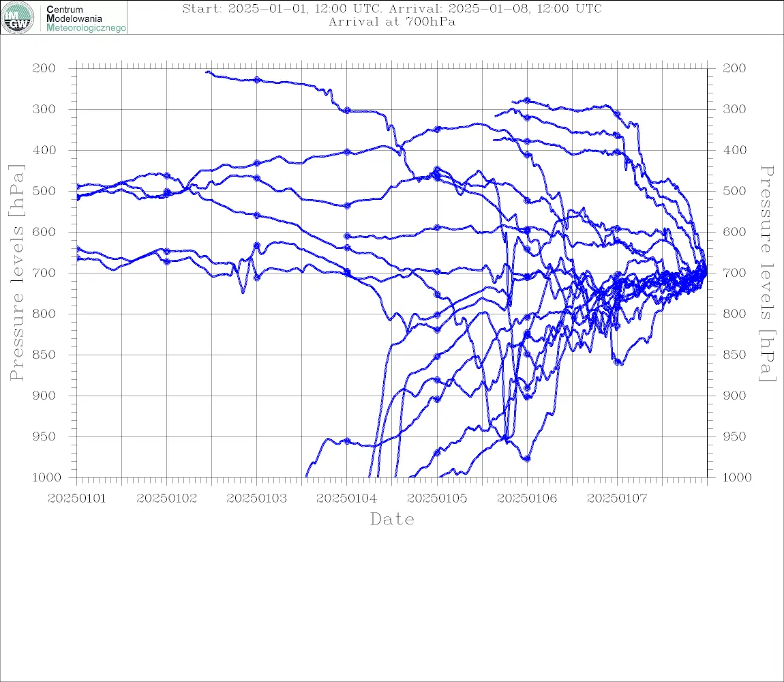Image resolution: width=784 pixels, height=682 pixels.
Task: Open Centrum Modelowania Meteorologicznego logo link
Action: pos(64,18)
